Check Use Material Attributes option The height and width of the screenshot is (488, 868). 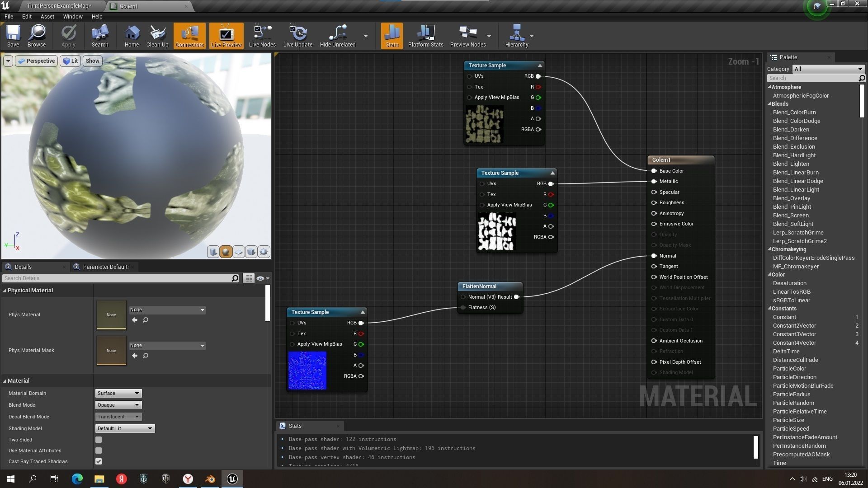click(x=99, y=450)
